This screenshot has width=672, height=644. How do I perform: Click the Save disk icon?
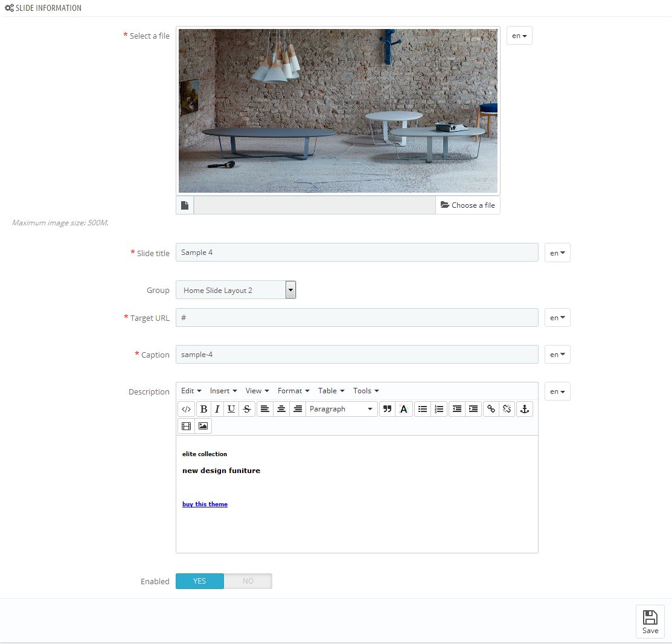pos(650,617)
